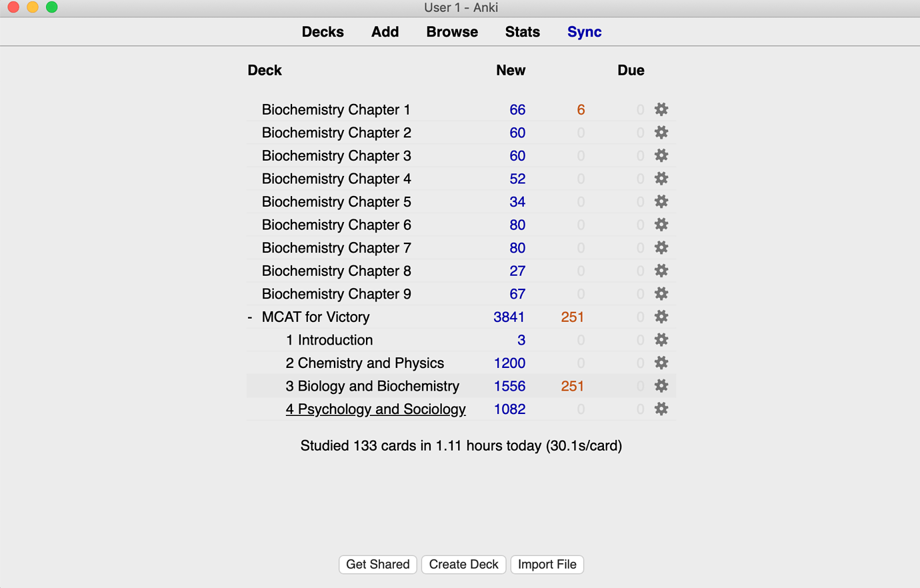Click Sync in the top toolbar

click(584, 32)
